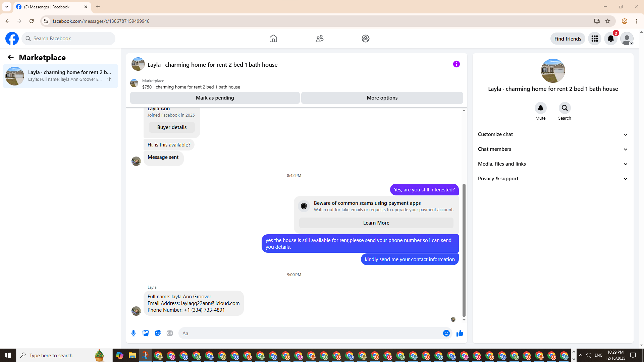The height and width of the screenshot is (362, 644).
Task: Open the Chrome tab search dropdown
Action: tap(7, 7)
